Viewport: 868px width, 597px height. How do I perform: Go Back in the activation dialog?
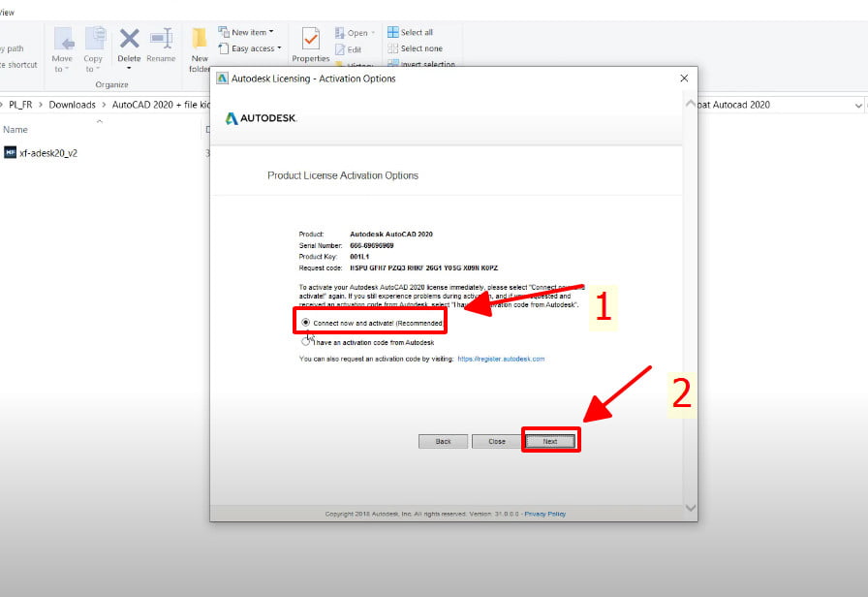point(443,441)
